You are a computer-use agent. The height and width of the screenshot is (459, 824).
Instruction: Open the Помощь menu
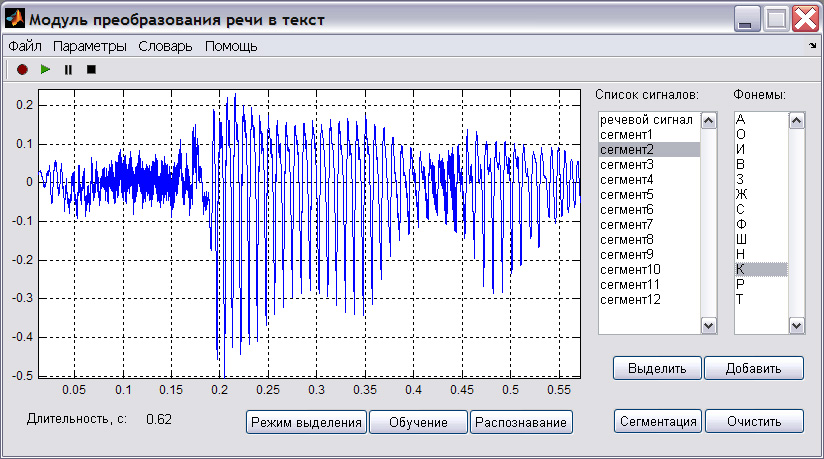[x=231, y=46]
